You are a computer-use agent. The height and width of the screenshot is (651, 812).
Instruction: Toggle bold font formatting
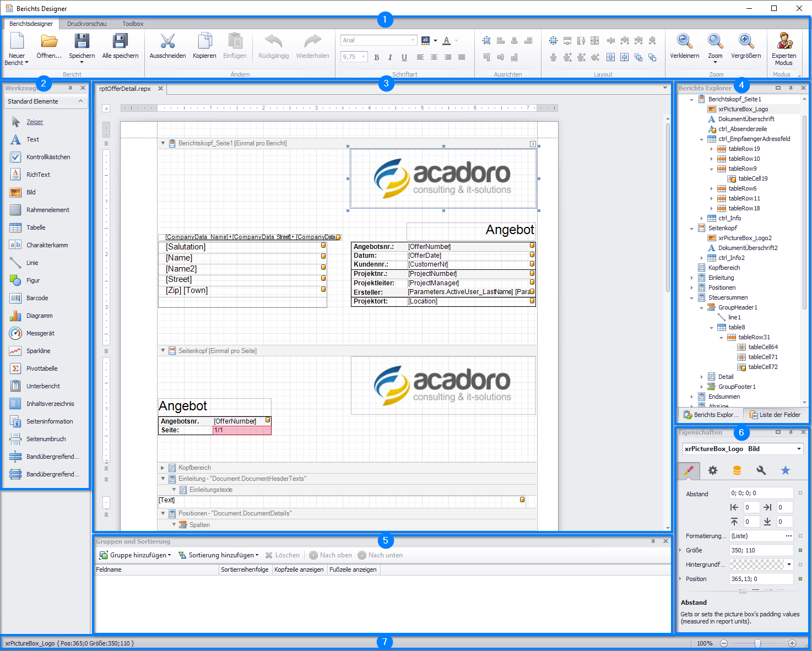(377, 57)
